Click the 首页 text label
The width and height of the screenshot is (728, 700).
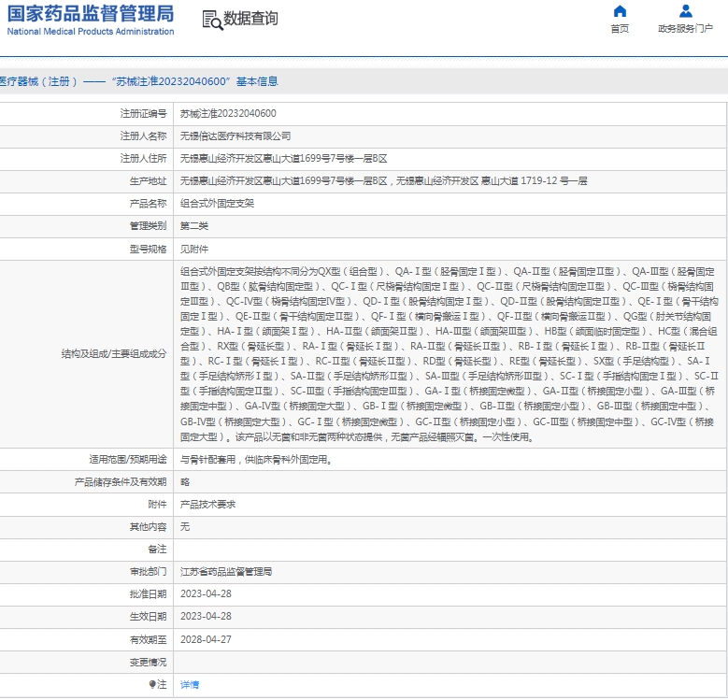pos(620,29)
